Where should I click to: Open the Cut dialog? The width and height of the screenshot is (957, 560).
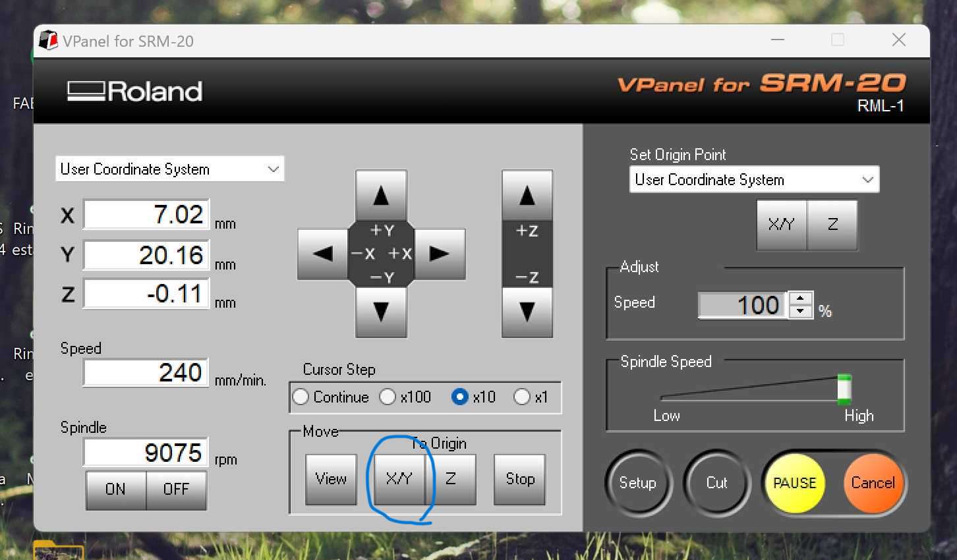pyautogui.click(x=716, y=483)
